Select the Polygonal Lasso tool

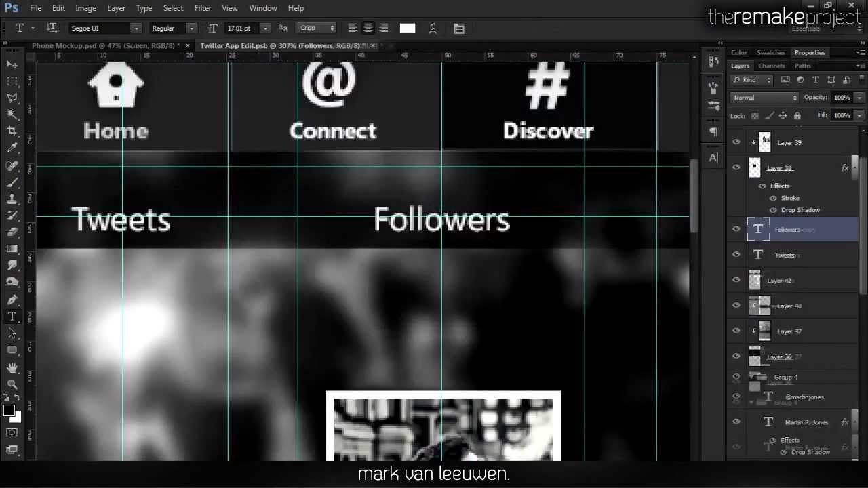tap(12, 98)
